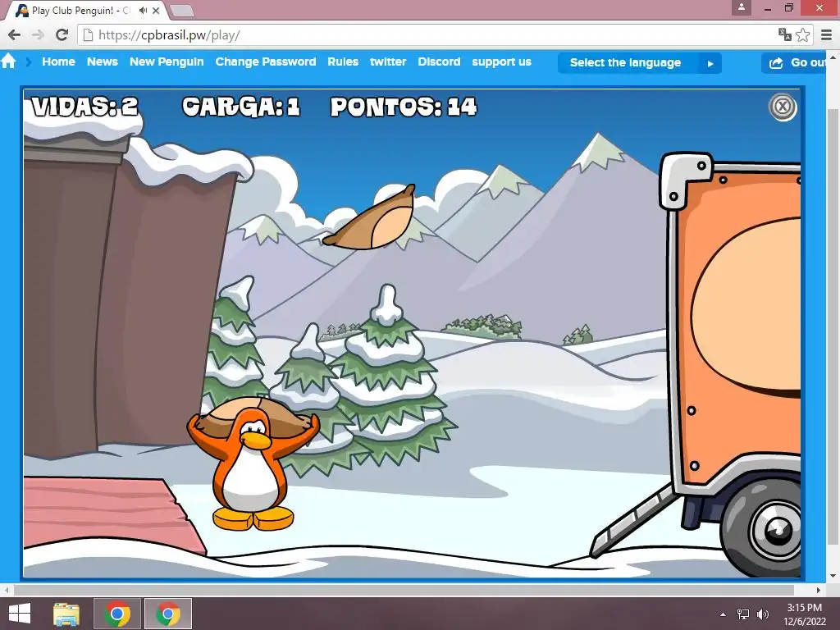
Task: Mute the tab using the speaker icon
Action: [x=143, y=10]
